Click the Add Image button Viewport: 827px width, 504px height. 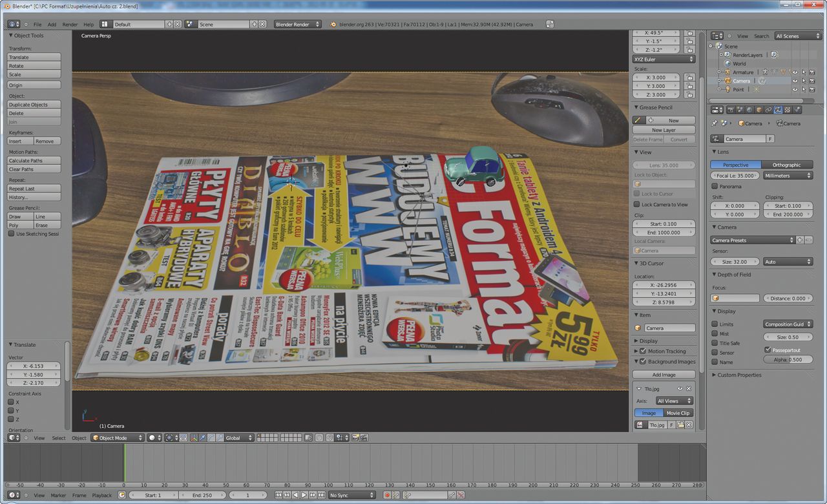(664, 375)
